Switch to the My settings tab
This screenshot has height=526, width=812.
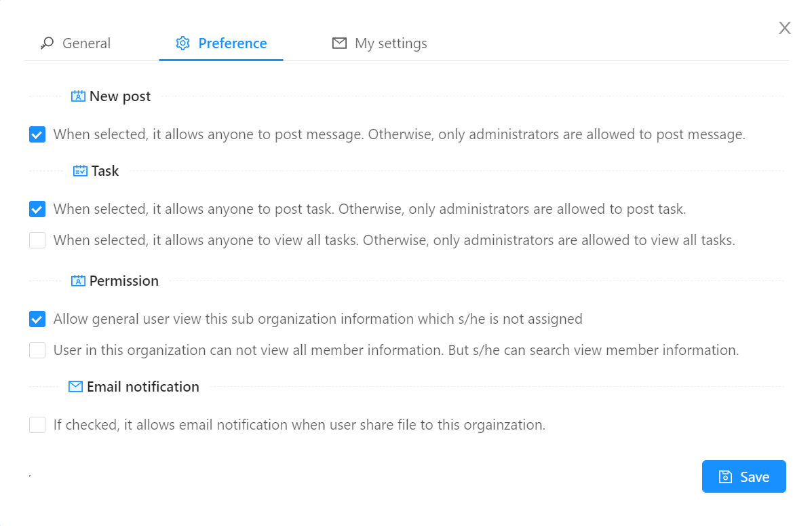pyautogui.click(x=380, y=43)
